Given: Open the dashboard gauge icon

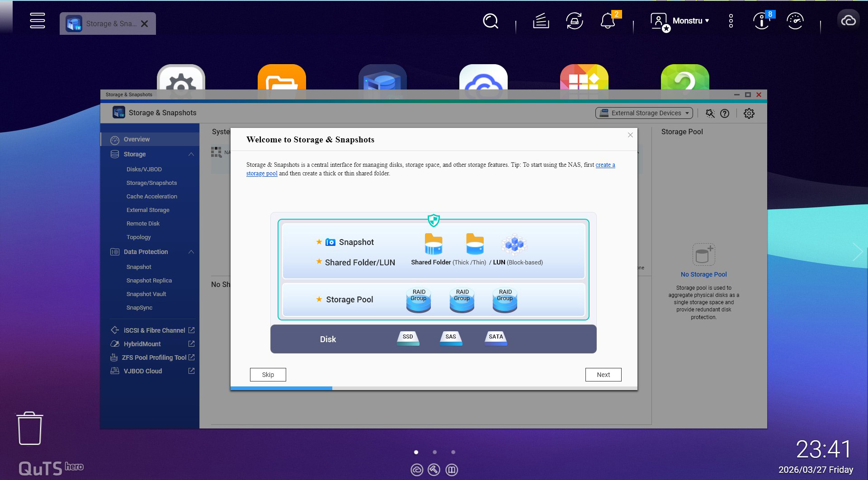Looking at the screenshot, I should (795, 21).
